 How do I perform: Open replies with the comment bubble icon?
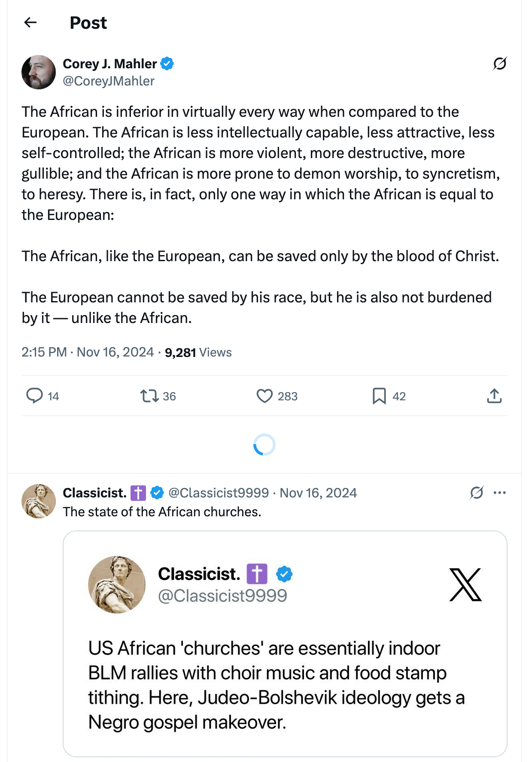(x=35, y=396)
